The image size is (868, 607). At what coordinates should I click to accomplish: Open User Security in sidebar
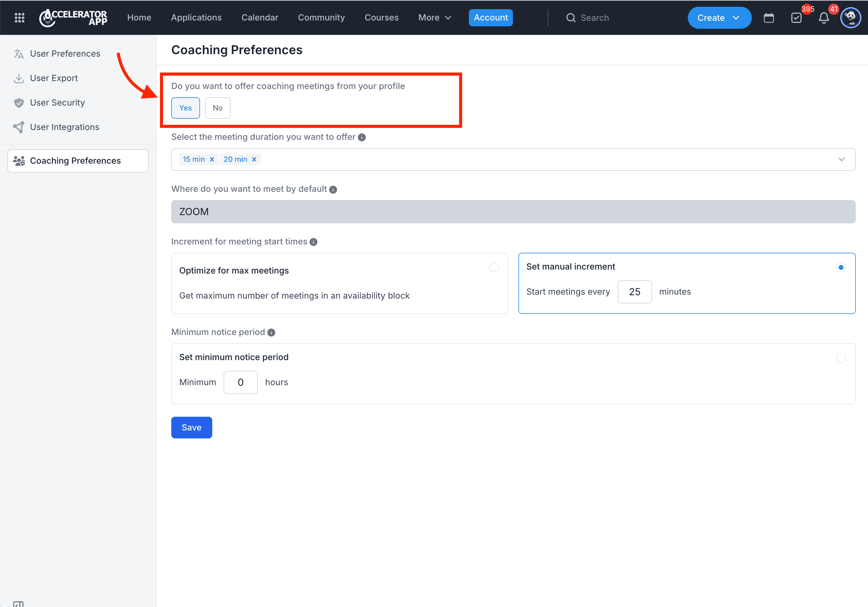click(57, 102)
